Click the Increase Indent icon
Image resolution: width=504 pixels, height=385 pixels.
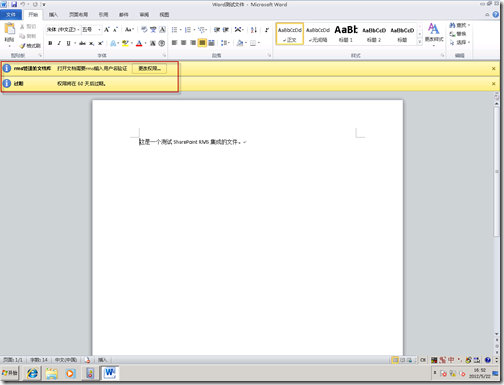pos(226,30)
